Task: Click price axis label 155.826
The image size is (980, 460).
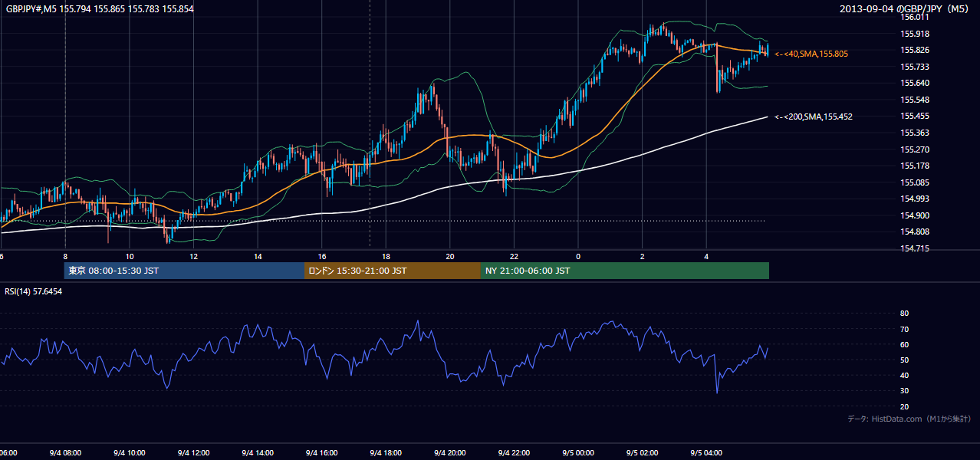Action: pyautogui.click(x=916, y=50)
